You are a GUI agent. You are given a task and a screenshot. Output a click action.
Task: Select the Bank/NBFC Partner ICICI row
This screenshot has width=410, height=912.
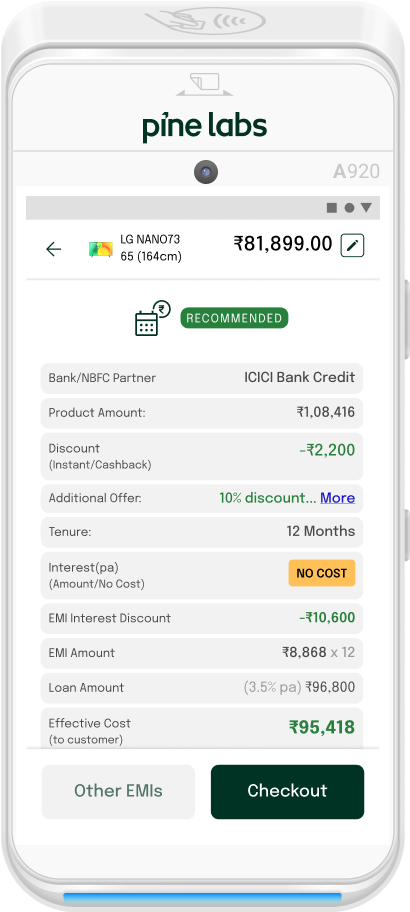[202, 379]
